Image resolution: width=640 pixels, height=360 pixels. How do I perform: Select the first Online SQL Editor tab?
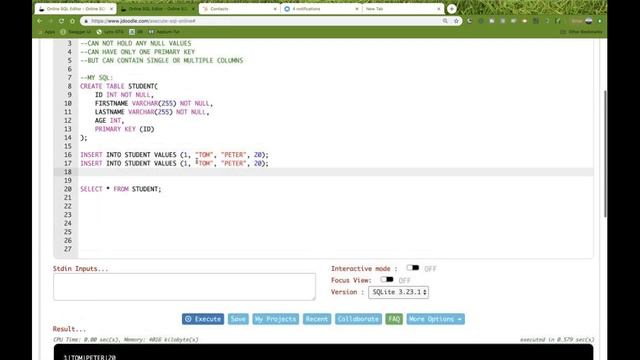point(75,9)
